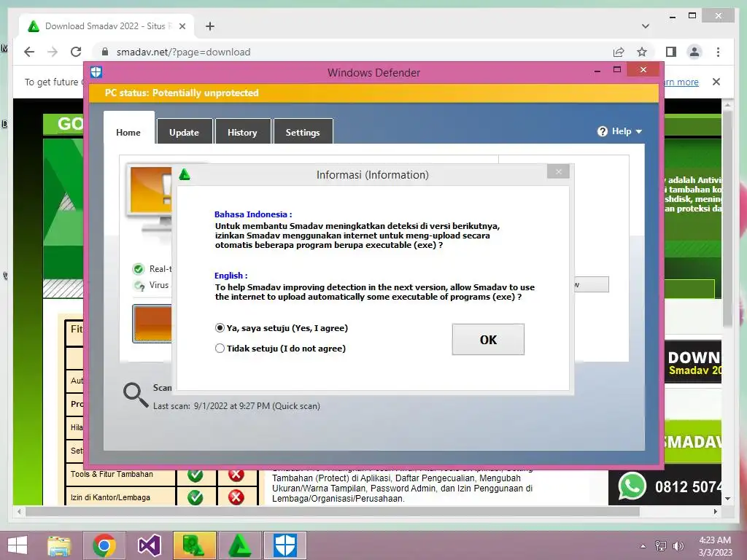
Task: Click the volume speaker tray icon
Action: click(x=678, y=546)
